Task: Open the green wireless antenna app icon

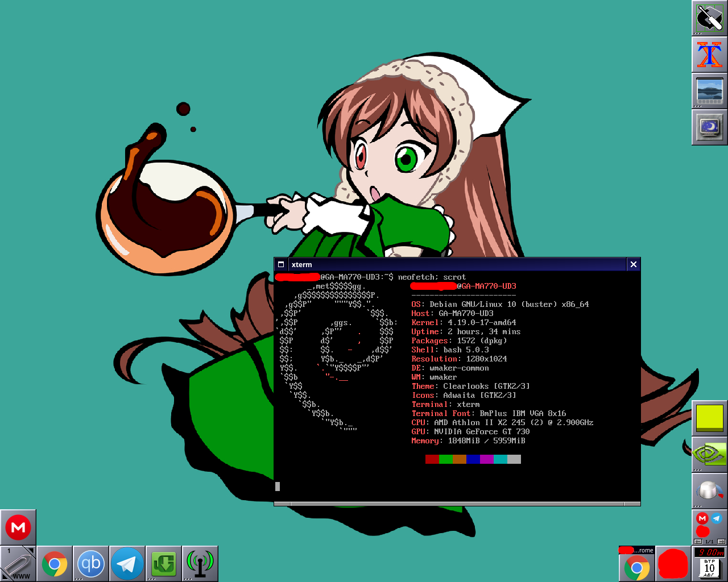Action: (200, 564)
